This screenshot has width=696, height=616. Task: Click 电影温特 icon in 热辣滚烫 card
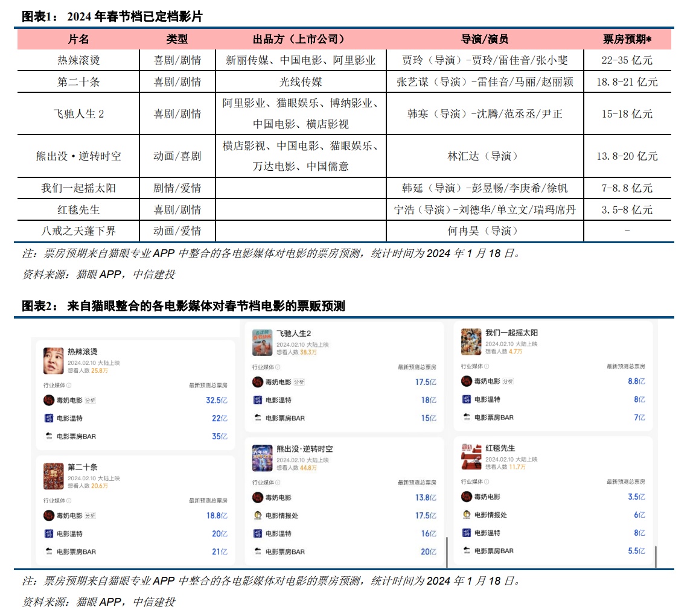point(49,418)
